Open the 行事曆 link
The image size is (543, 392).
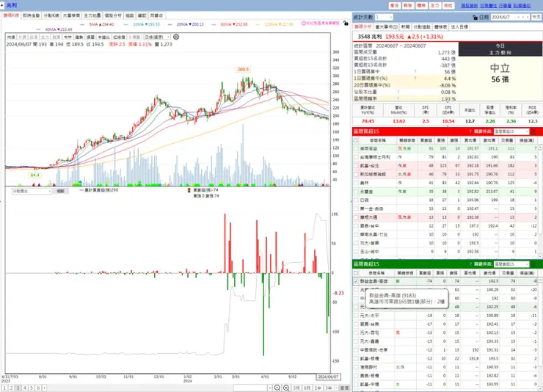click(x=506, y=6)
